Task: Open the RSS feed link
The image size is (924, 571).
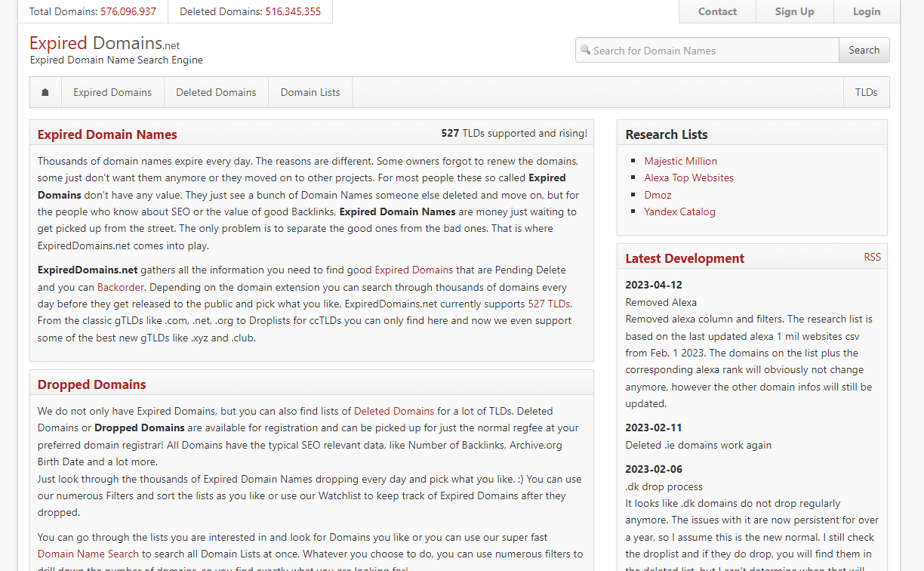Action: 873,257
